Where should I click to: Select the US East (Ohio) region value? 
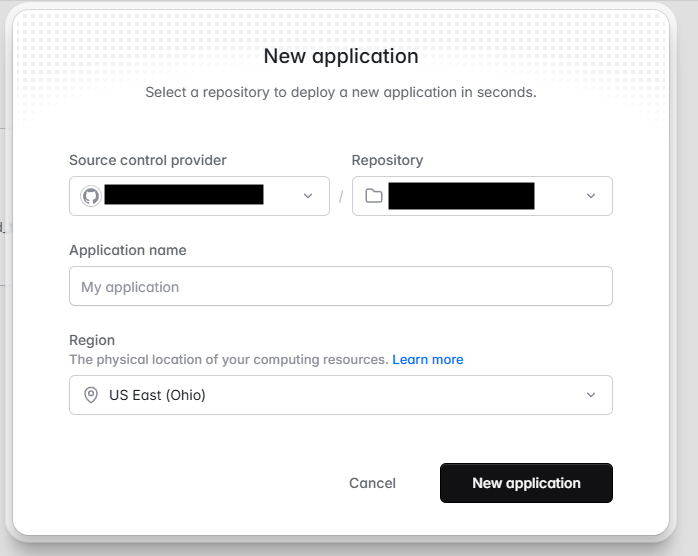tap(157, 395)
